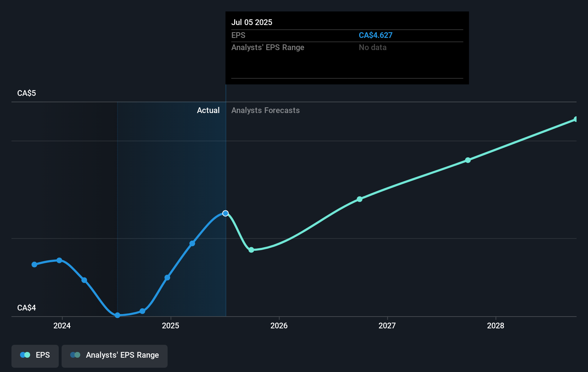Viewport: 588px width, 372px height.
Task: Collapse the Jul 05 2025 tooltip panel
Action: (x=252, y=22)
